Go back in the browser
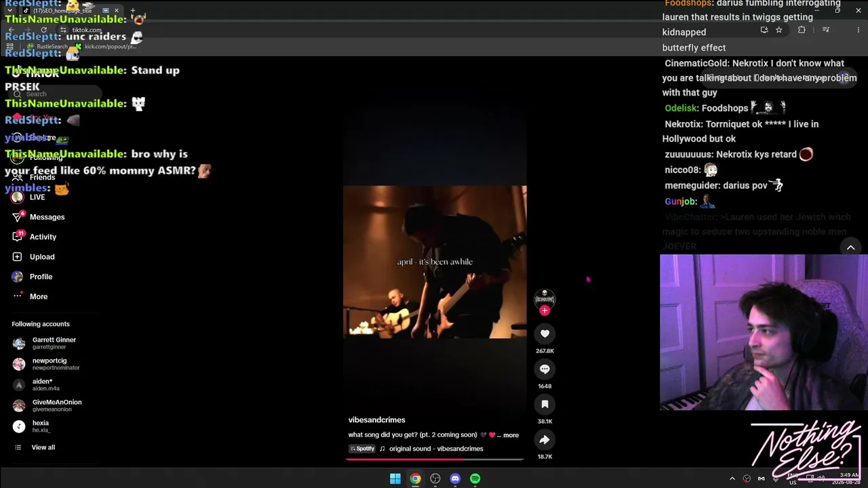 click(x=11, y=30)
